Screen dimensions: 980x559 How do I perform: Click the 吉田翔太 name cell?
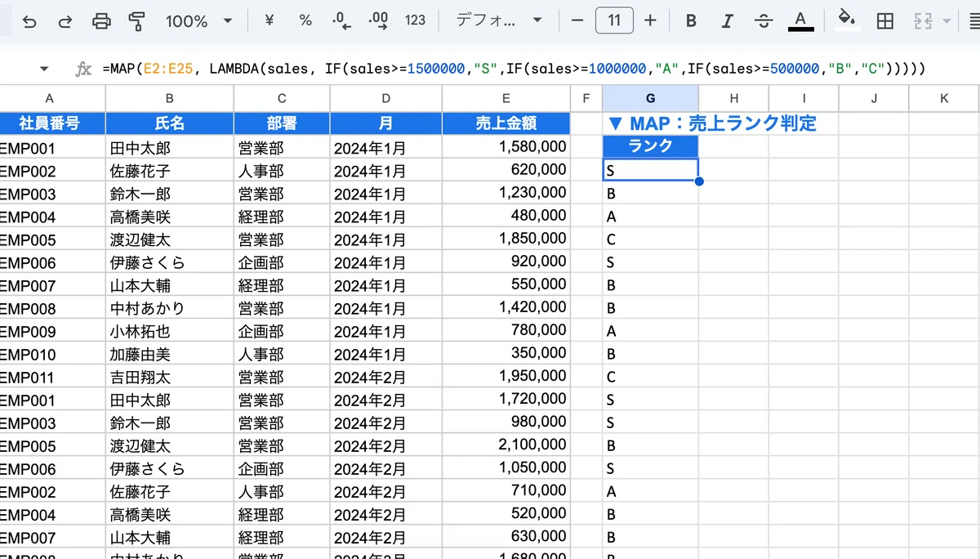(x=170, y=376)
